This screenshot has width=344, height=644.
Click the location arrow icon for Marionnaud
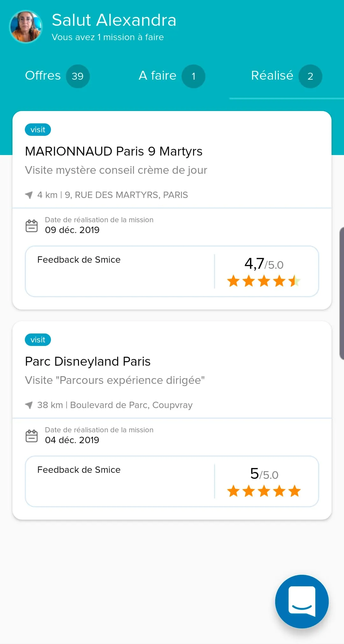[29, 195]
